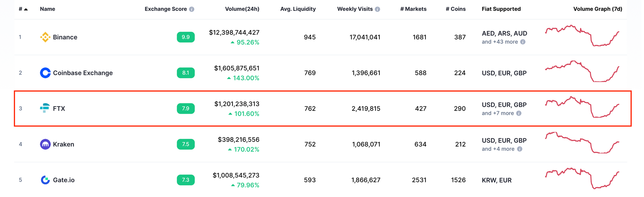This screenshot has height=197, width=644.
Task: Click the 'and +43 more' fiat text
Action: tap(500, 42)
